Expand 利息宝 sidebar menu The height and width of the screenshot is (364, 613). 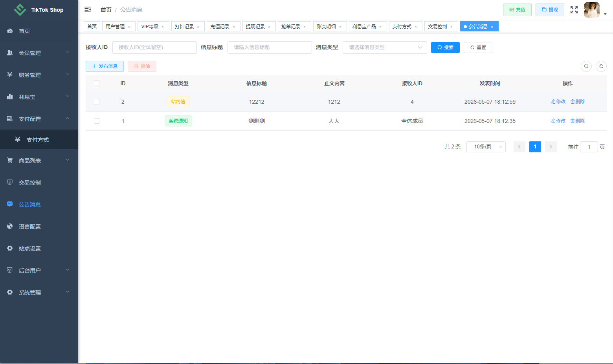click(39, 97)
